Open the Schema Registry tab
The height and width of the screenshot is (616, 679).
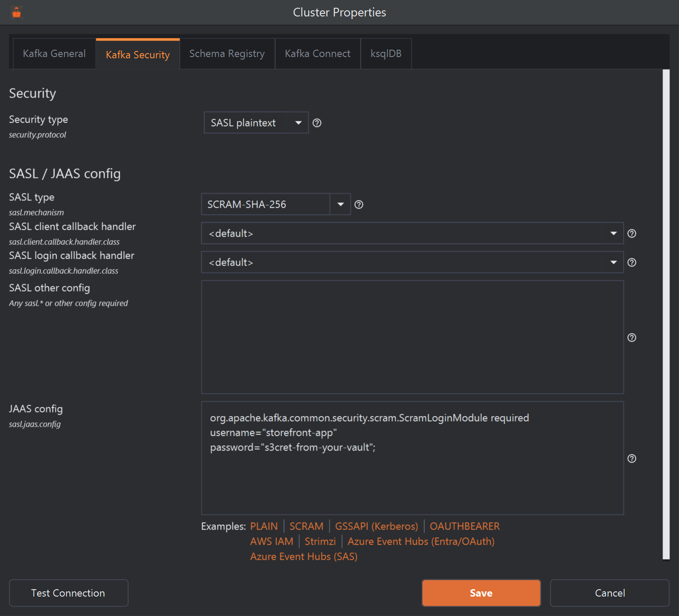click(x=227, y=54)
